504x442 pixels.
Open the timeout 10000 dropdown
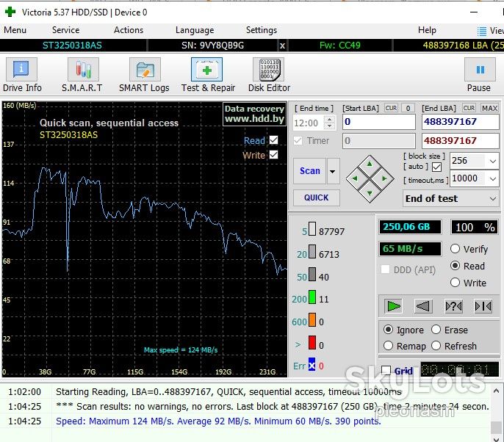(x=492, y=178)
